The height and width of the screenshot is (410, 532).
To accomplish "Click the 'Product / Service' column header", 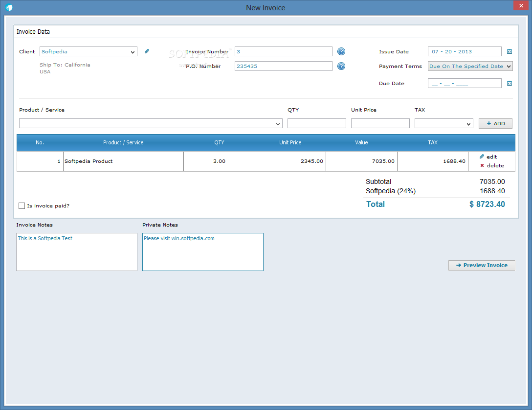I will point(123,142).
